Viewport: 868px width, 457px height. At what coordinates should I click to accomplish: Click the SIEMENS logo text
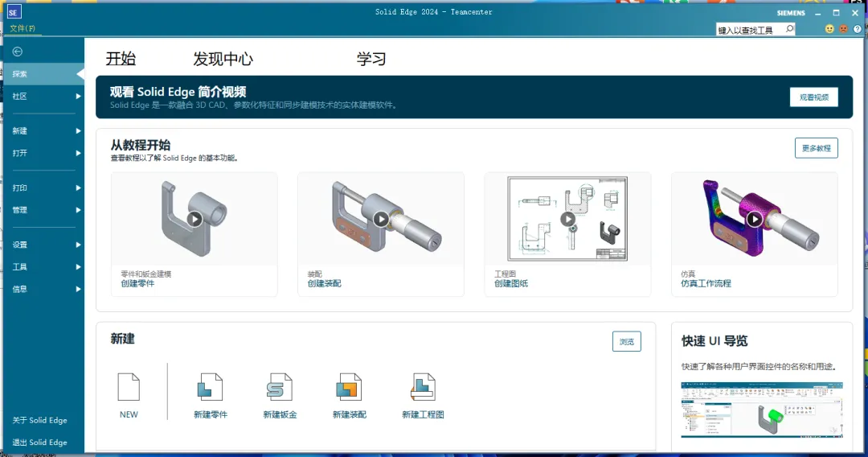tap(791, 13)
